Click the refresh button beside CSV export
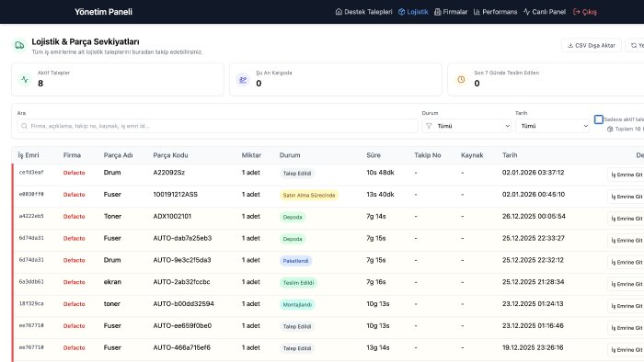The image size is (644, 362). [636, 46]
